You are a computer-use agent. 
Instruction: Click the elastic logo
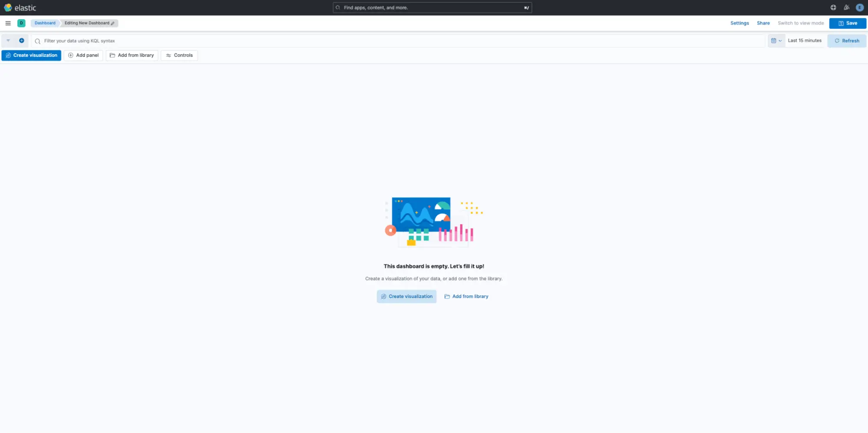(x=20, y=8)
